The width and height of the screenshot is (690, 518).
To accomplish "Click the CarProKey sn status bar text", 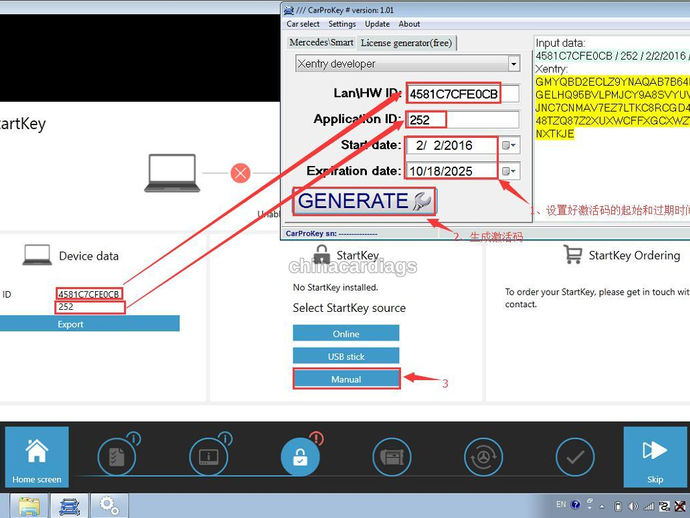I will coord(331,234).
